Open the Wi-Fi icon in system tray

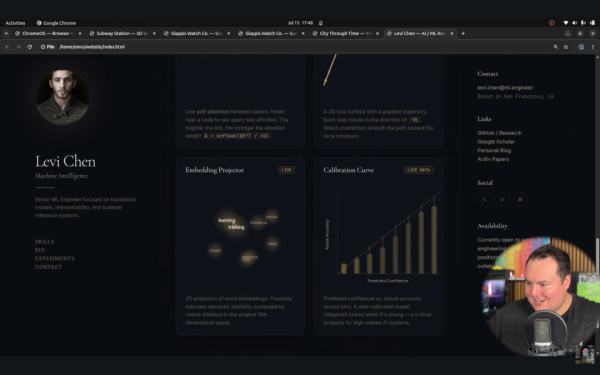tap(566, 23)
